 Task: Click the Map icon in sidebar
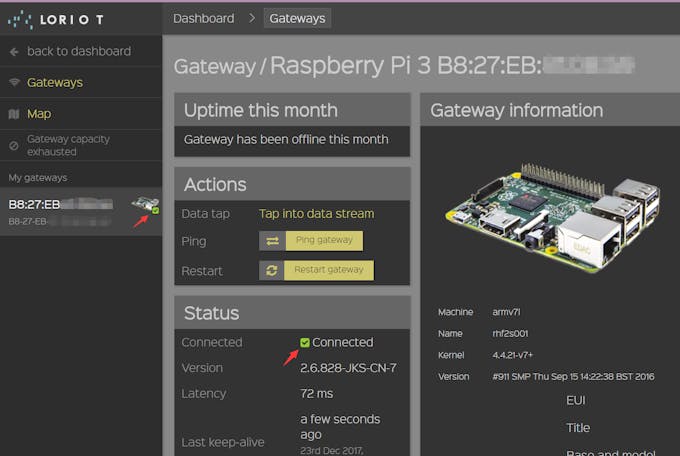click(x=14, y=114)
